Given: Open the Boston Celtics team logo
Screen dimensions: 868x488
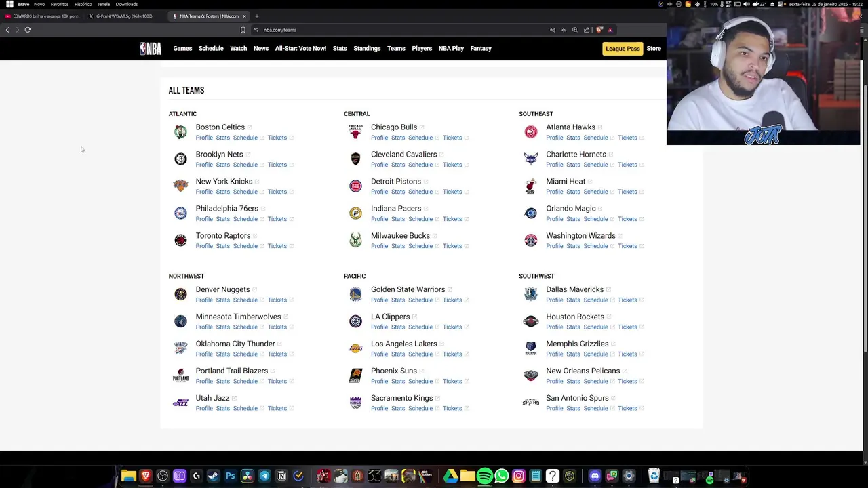Looking at the screenshot, I should (180, 132).
